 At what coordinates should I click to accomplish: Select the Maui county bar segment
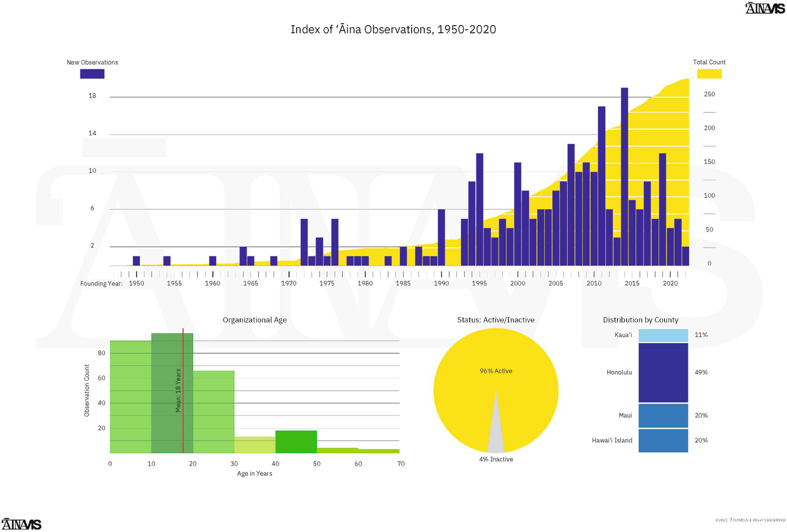click(663, 416)
